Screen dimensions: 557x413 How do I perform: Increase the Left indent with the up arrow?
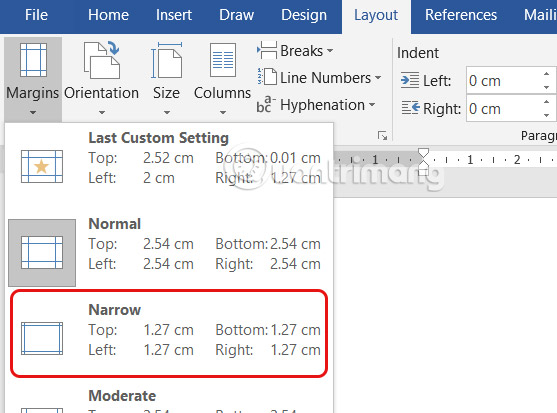(x=546, y=74)
